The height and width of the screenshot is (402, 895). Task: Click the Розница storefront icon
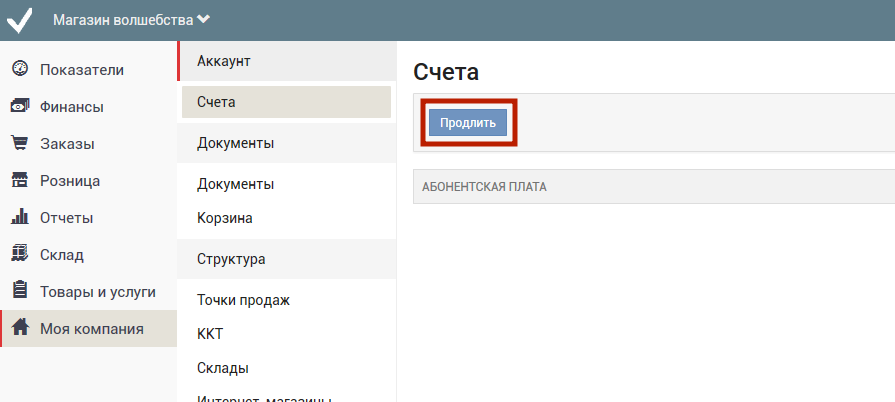coord(19,180)
